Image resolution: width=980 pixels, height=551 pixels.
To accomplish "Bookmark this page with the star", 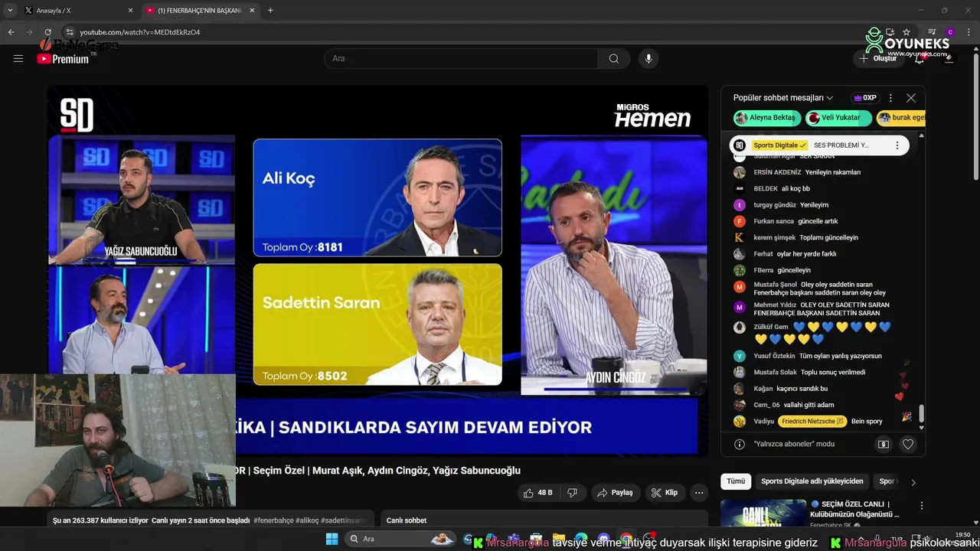I will point(906,32).
